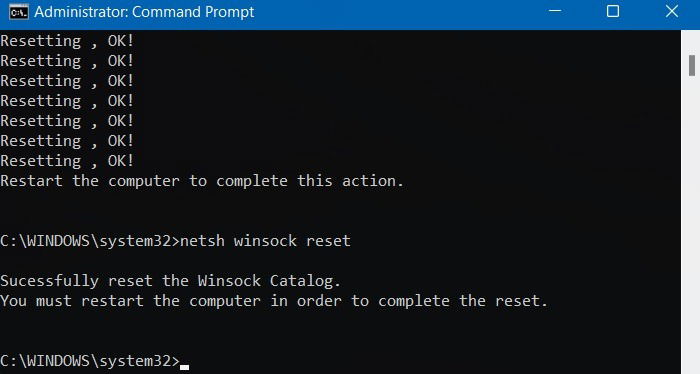This screenshot has height=374, width=700.
Task: Minimize the Command Prompt window
Action: point(555,12)
